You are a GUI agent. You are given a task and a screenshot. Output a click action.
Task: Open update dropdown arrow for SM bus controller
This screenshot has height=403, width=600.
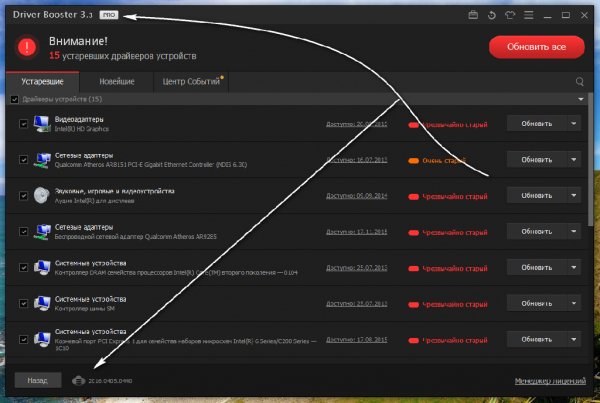[574, 303]
